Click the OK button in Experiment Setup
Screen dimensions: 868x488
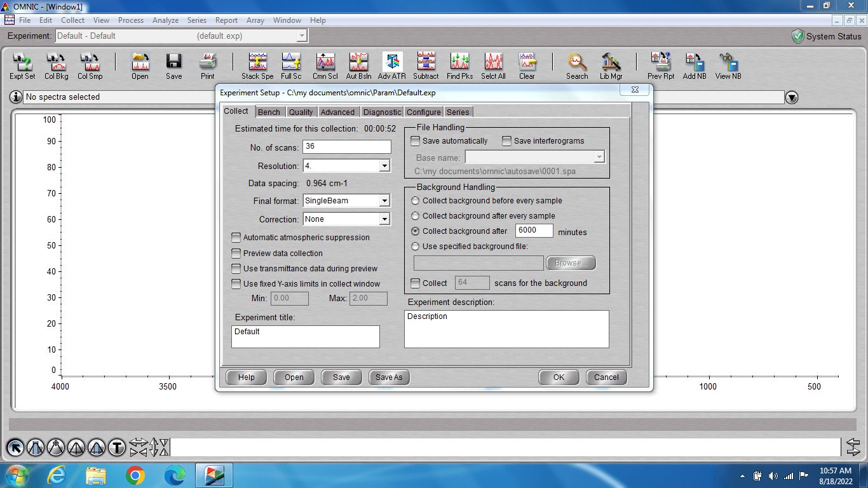tap(558, 377)
